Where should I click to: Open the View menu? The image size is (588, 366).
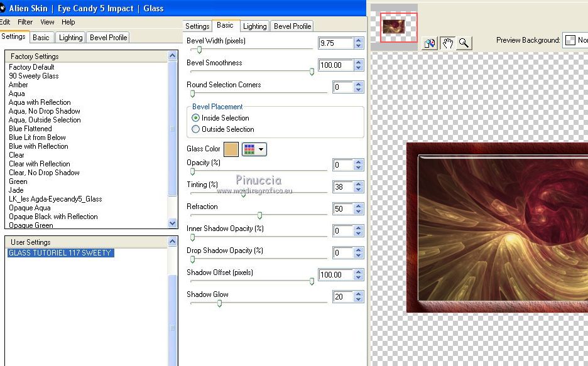[x=47, y=22]
